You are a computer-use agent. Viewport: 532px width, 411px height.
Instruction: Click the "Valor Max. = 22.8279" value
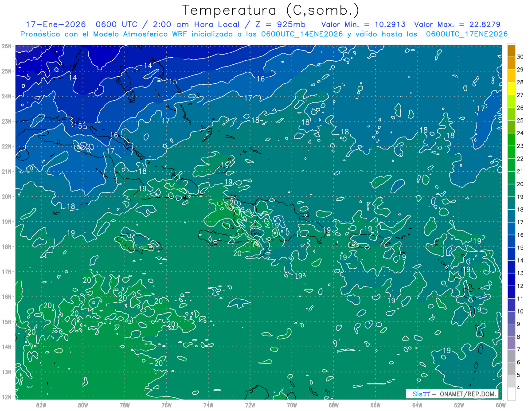click(457, 24)
